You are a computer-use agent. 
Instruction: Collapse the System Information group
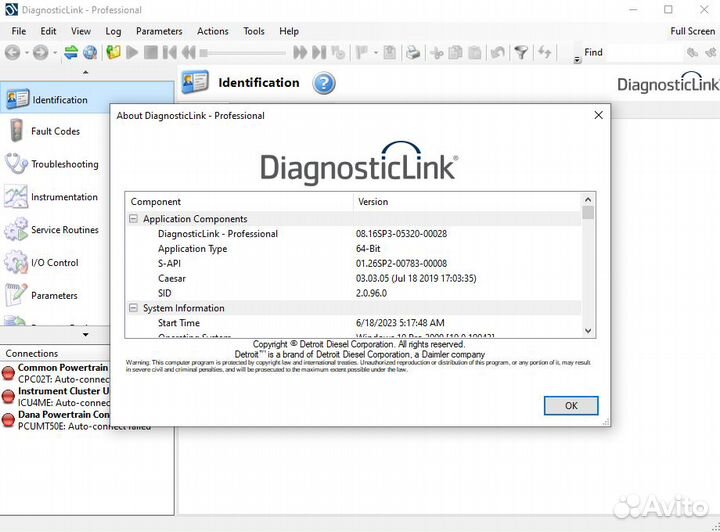[x=133, y=308]
